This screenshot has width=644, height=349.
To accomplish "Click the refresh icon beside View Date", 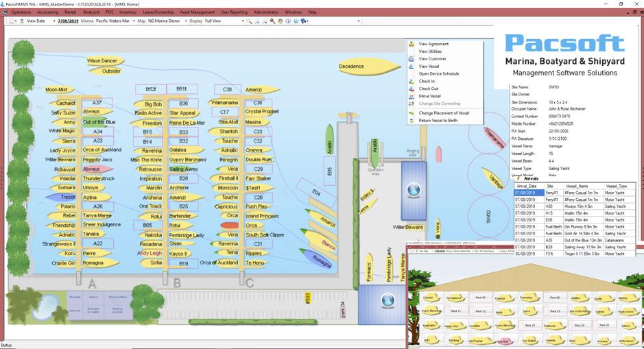I will coord(22,21).
